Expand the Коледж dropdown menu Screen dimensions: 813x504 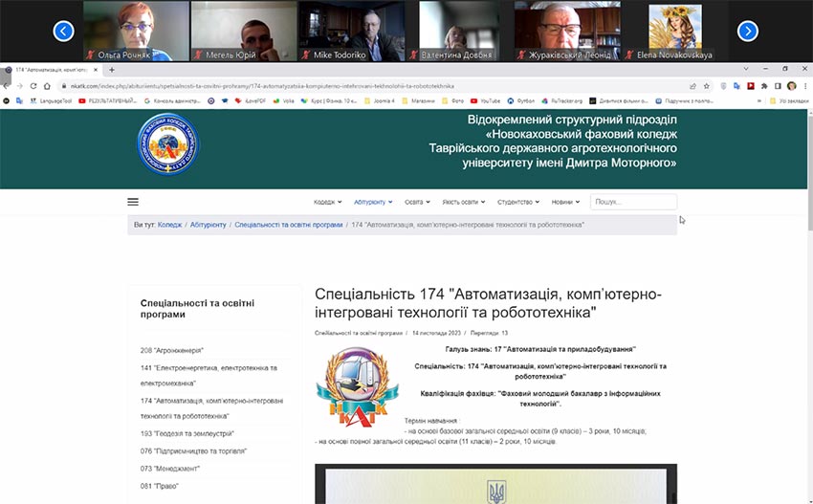(x=327, y=202)
